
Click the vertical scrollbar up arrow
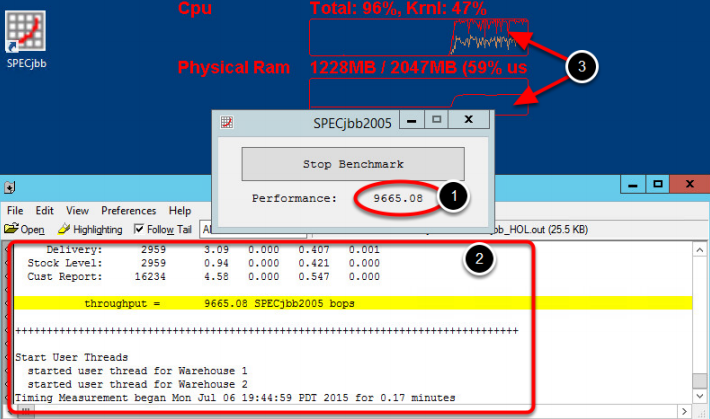click(x=700, y=250)
